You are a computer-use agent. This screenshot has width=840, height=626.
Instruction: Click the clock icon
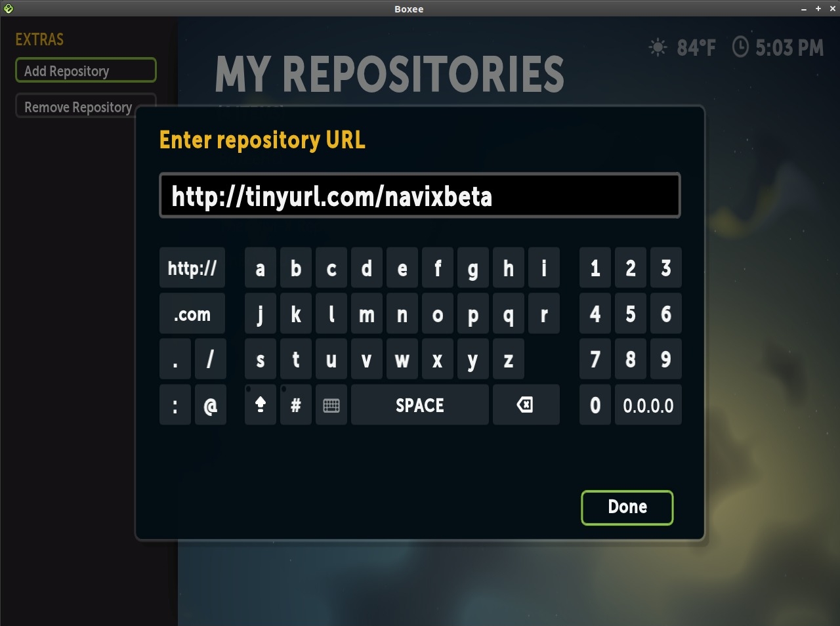[740, 47]
